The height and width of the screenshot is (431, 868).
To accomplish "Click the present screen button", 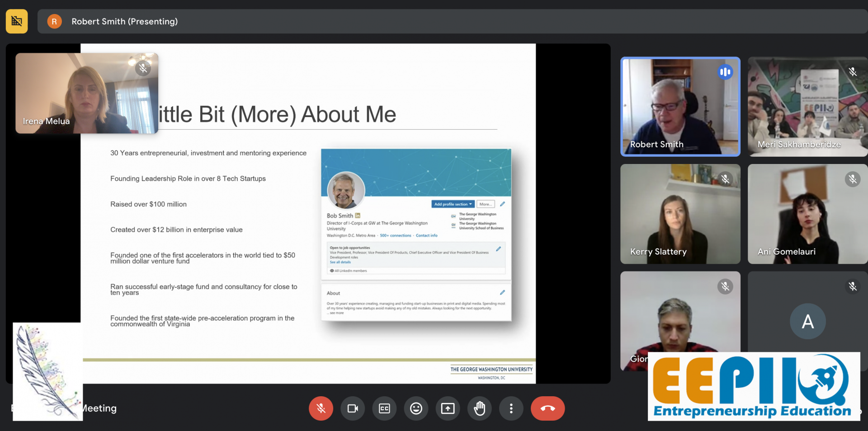I will point(448,408).
